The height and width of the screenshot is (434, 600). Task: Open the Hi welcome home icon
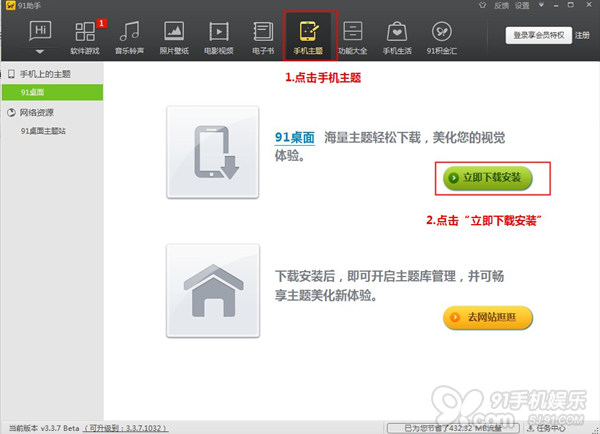point(40,31)
